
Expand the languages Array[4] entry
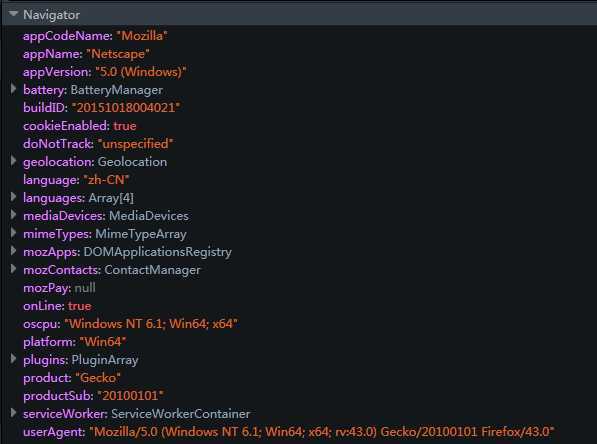(13, 197)
